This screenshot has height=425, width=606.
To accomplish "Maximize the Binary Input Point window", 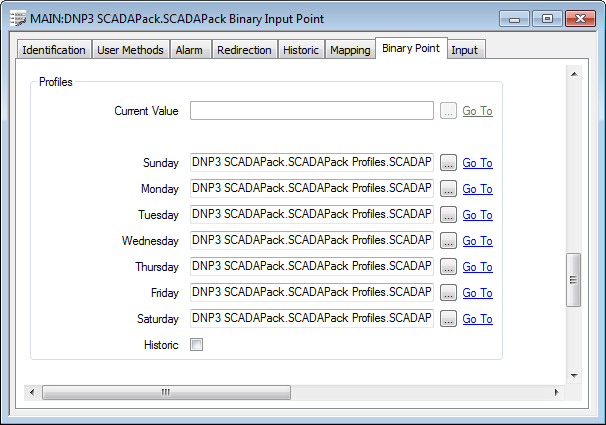I will (547, 19).
